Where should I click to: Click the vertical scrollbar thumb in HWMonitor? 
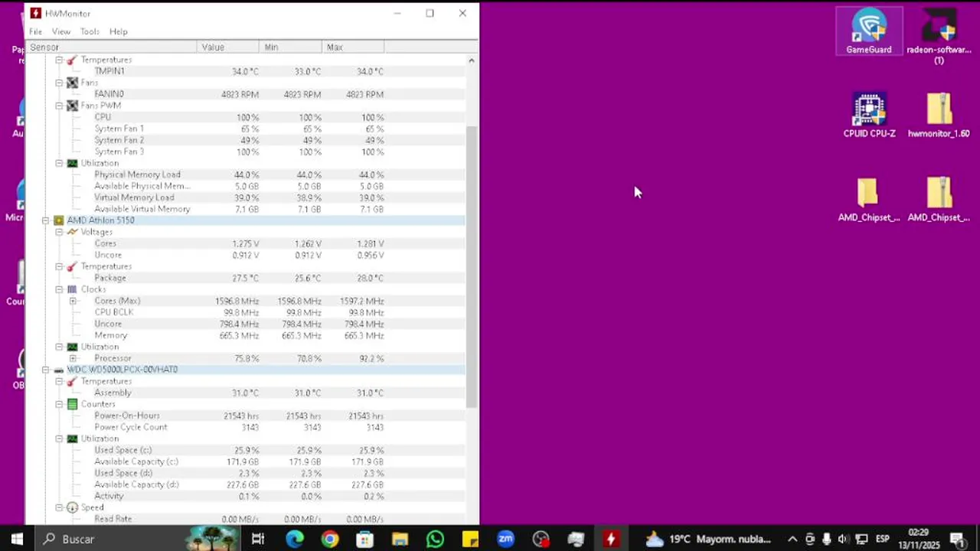(x=472, y=266)
